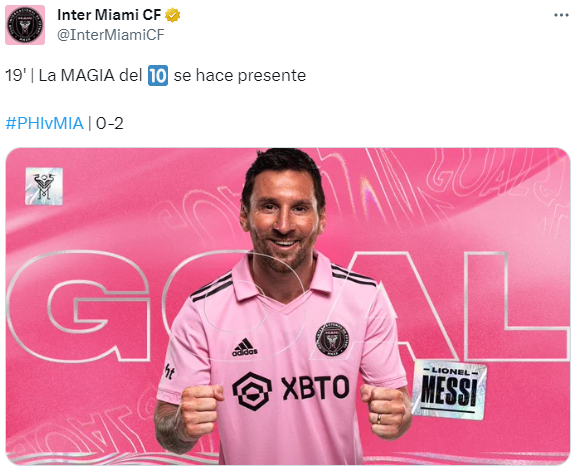Select the tweet text 'La MAGIA del'

pos(91,75)
